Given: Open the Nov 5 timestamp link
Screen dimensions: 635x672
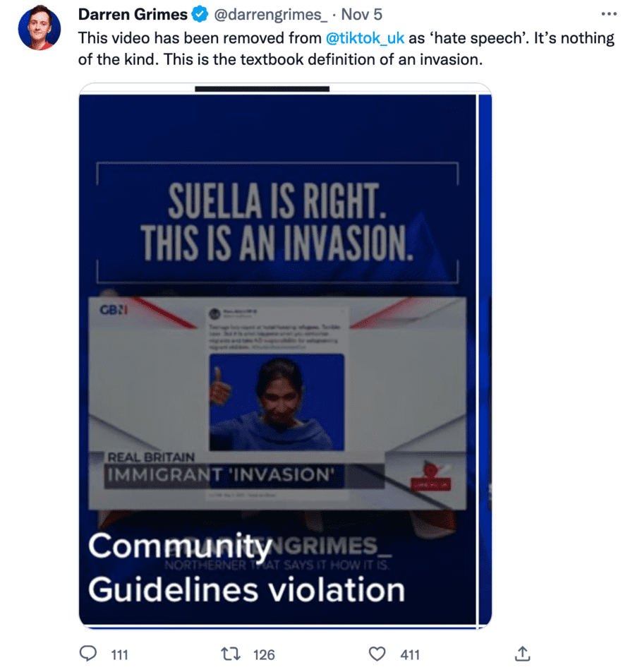Looking at the screenshot, I should coord(361,15).
